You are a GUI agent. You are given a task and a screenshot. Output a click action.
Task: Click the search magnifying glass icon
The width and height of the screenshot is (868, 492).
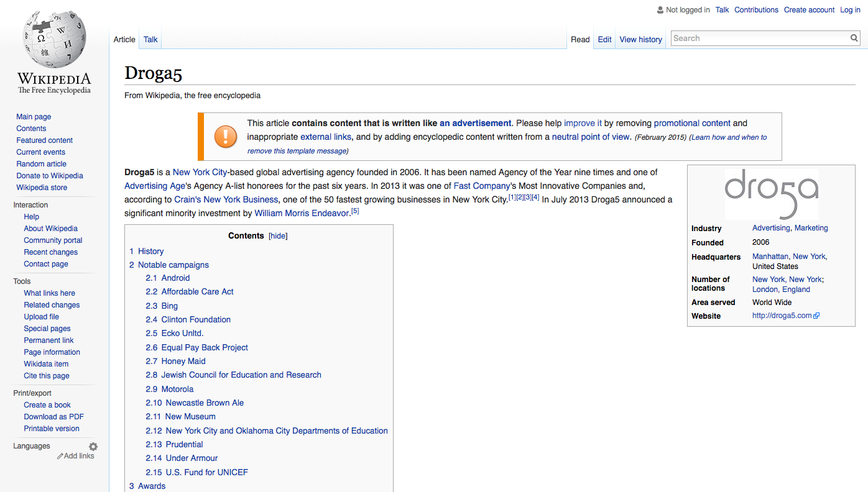[854, 39]
